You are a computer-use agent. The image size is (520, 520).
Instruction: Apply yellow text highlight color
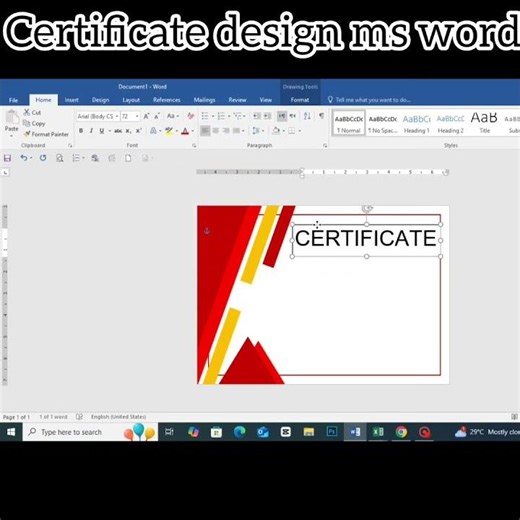coord(169,131)
